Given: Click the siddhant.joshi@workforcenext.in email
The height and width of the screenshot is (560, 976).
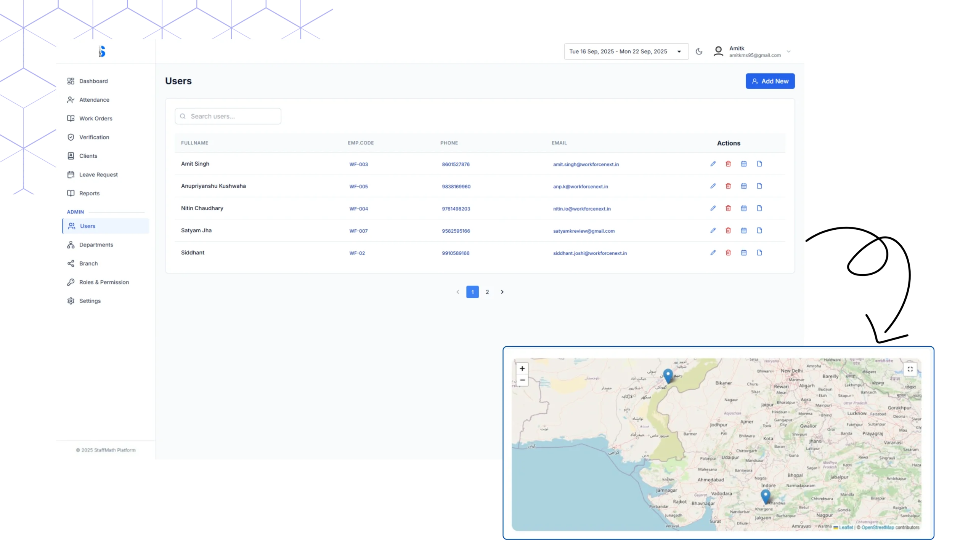Looking at the screenshot, I should (x=589, y=253).
